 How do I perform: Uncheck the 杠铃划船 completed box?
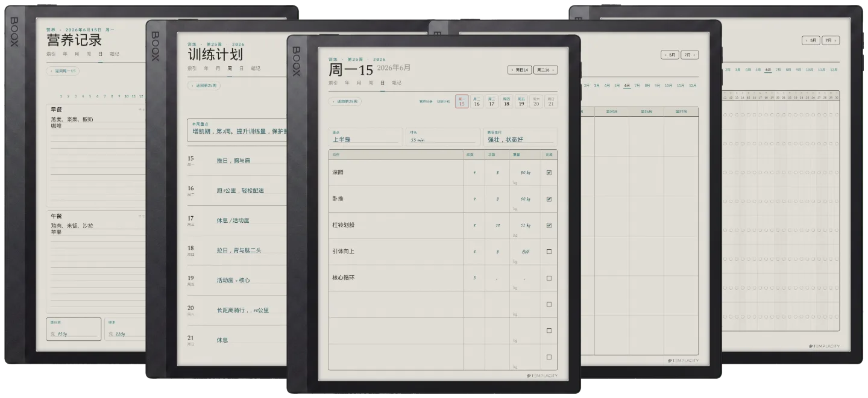pyautogui.click(x=549, y=226)
